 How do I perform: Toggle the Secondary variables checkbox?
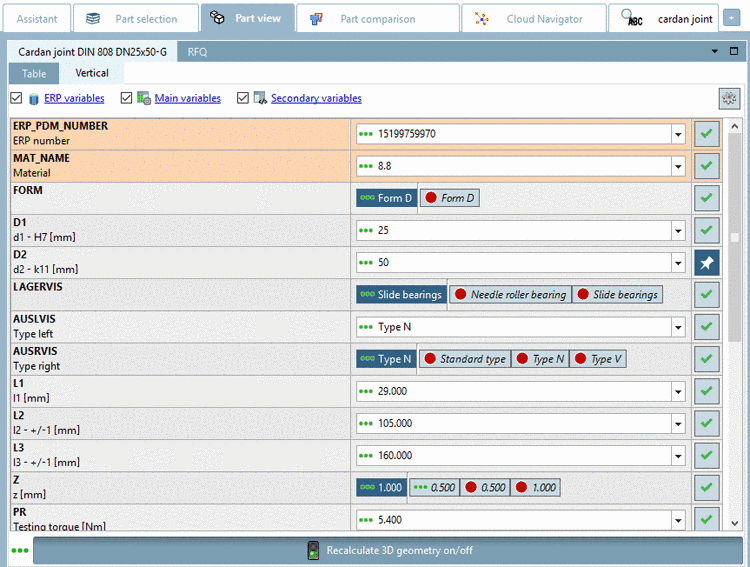point(243,98)
